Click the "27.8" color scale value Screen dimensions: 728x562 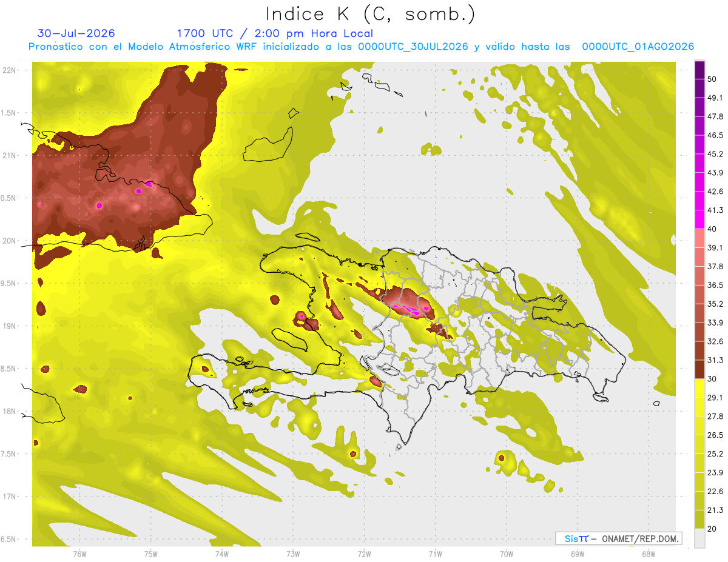coord(715,416)
